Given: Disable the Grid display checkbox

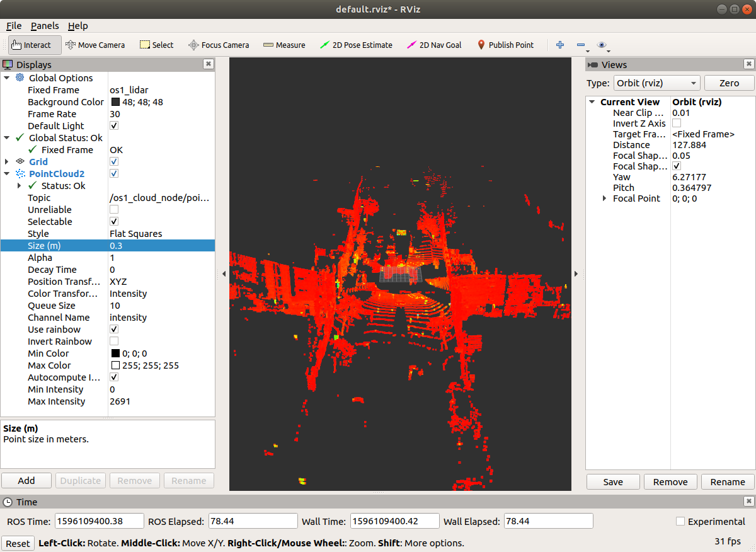Looking at the screenshot, I should click(x=114, y=161).
